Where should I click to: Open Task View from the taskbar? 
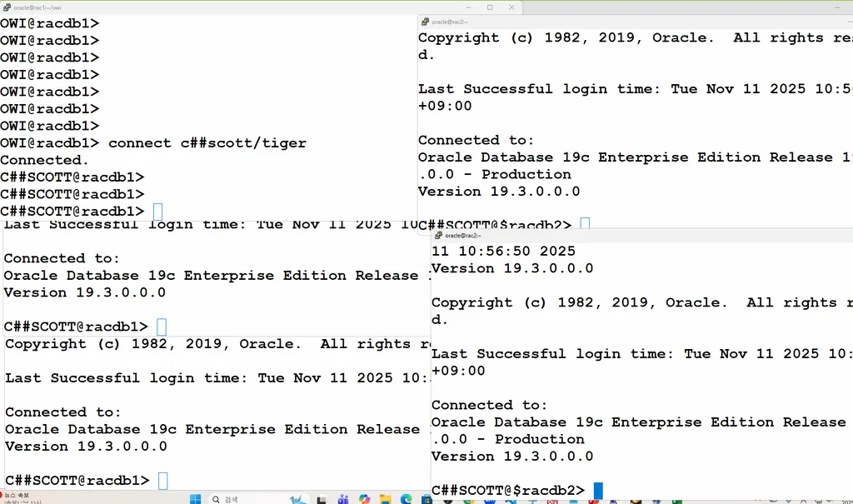(x=322, y=500)
